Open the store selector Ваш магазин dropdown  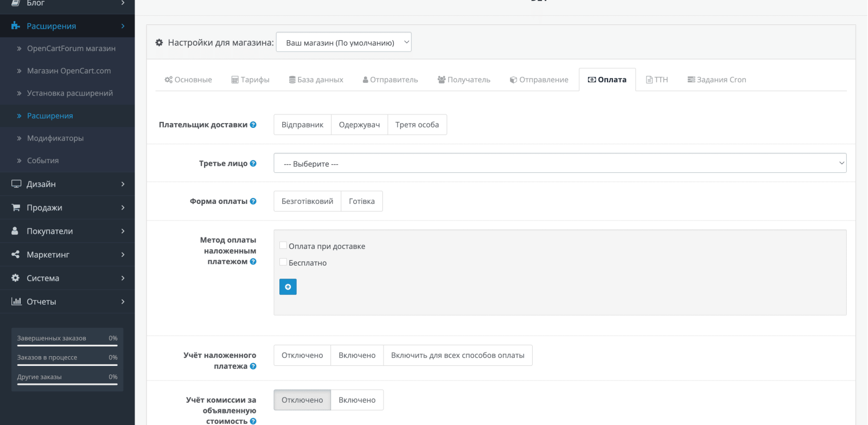click(x=344, y=42)
